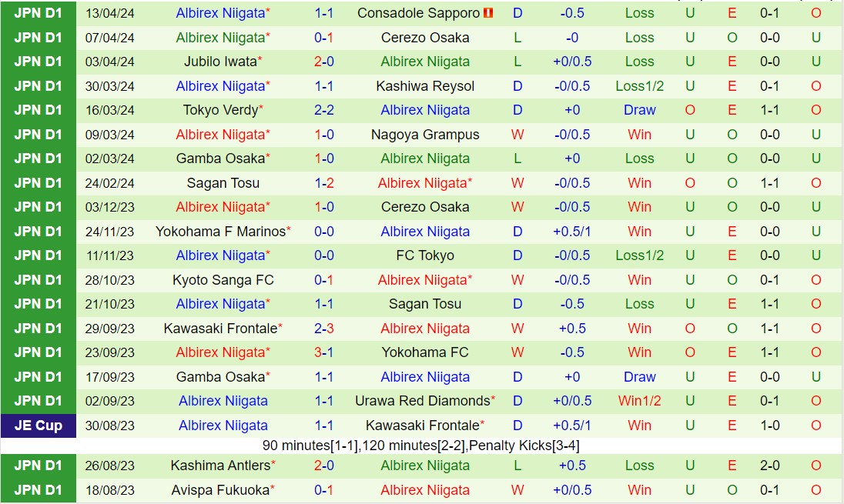844x504 pixels.
Task: Click the red card icon beside Consadole Sapporo
Action: point(488,13)
